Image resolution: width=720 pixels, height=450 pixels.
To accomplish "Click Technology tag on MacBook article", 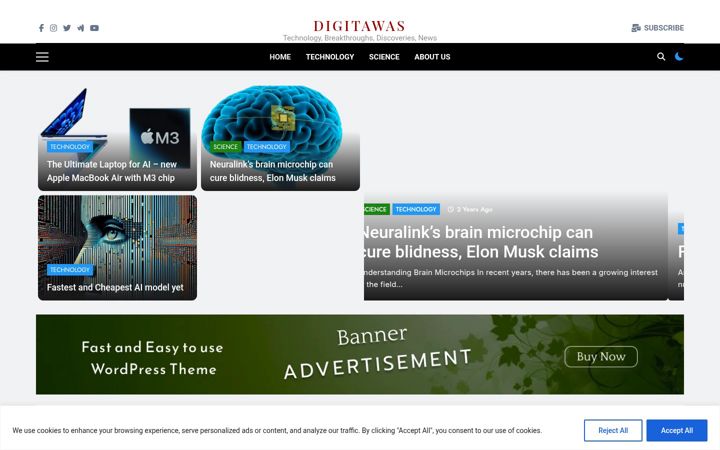I will (70, 146).
